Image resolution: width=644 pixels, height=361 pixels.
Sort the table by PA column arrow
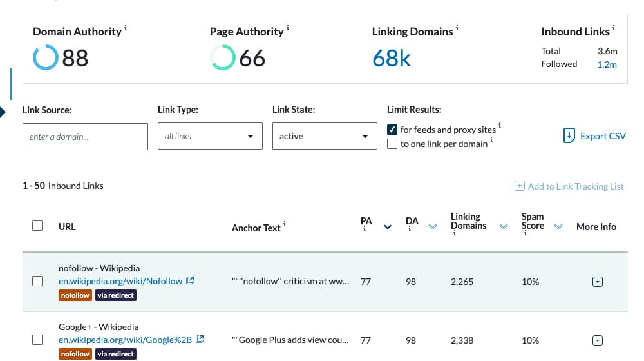[387, 227]
